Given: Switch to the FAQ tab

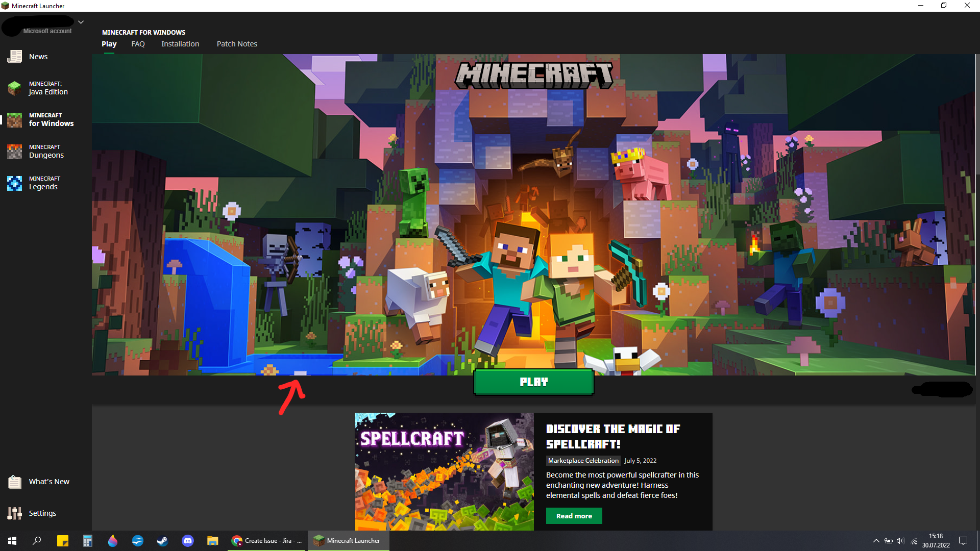Looking at the screenshot, I should coord(138,44).
